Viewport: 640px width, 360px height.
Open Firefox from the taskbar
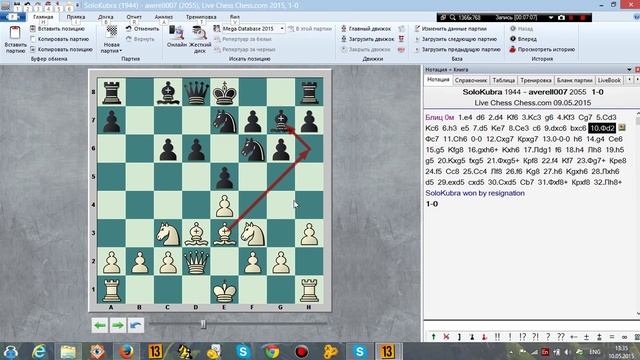coord(126,351)
